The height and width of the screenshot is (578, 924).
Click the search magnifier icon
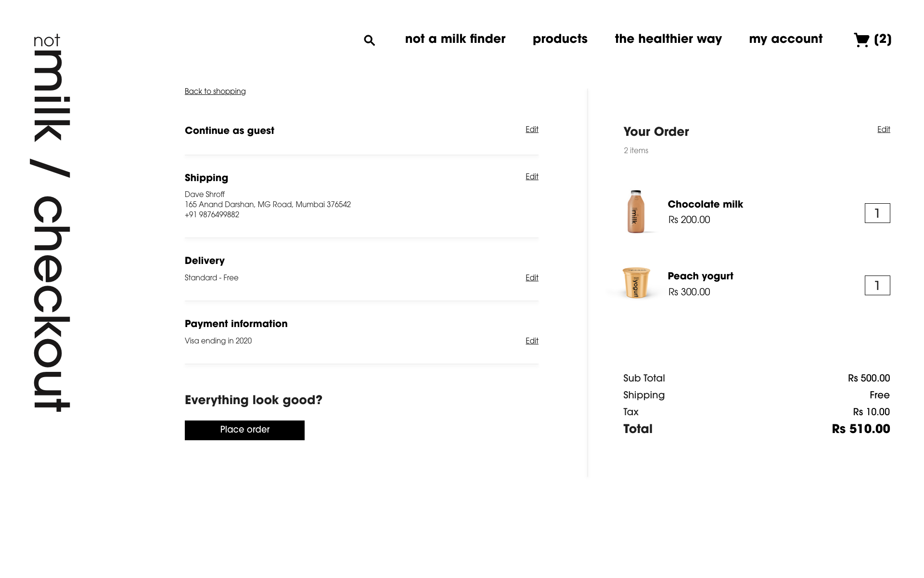(369, 40)
